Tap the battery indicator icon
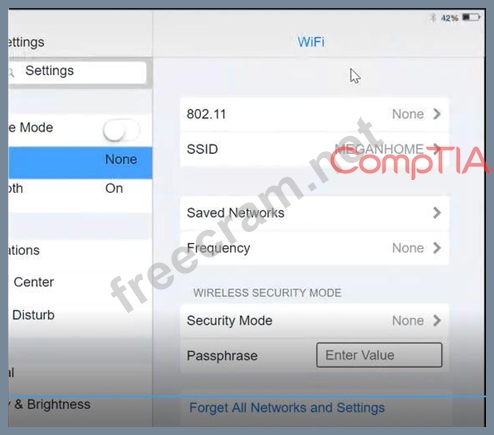The height and width of the screenshot is (435, 494). [x=471, y=17]
